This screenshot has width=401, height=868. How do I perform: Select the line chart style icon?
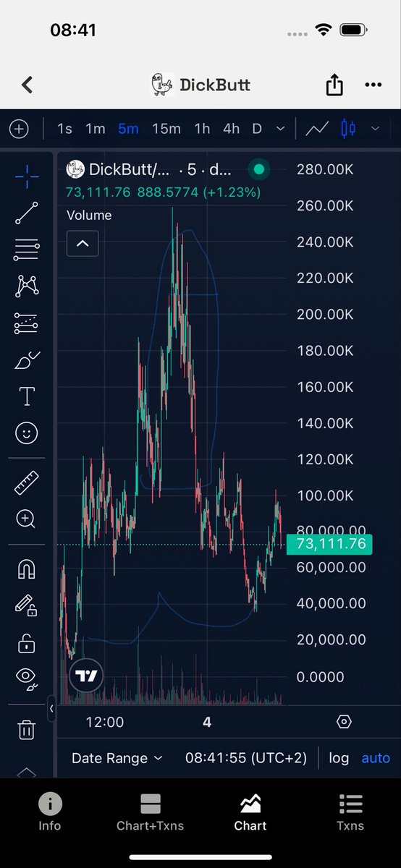(317, 129)
